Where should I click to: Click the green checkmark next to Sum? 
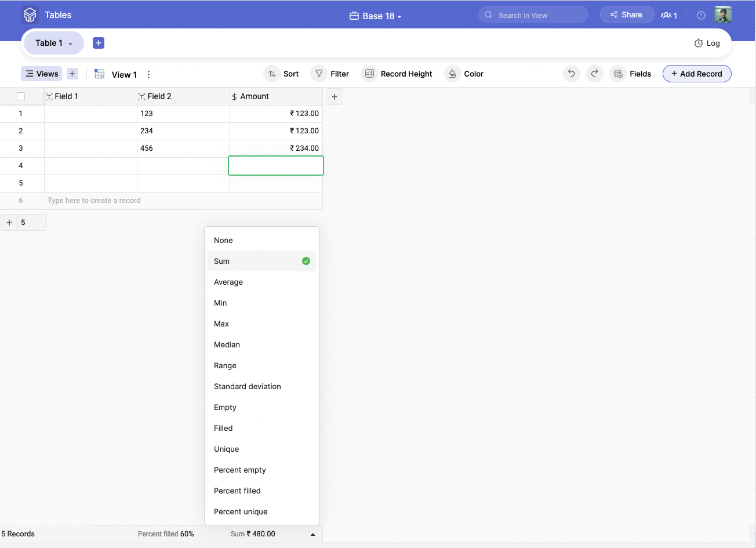click(x=306, y=261)
